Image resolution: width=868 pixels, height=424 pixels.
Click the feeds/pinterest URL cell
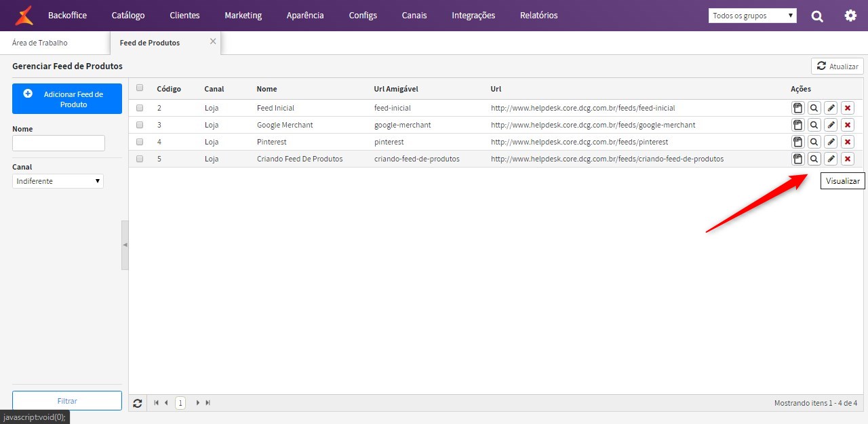coord(579,142)
